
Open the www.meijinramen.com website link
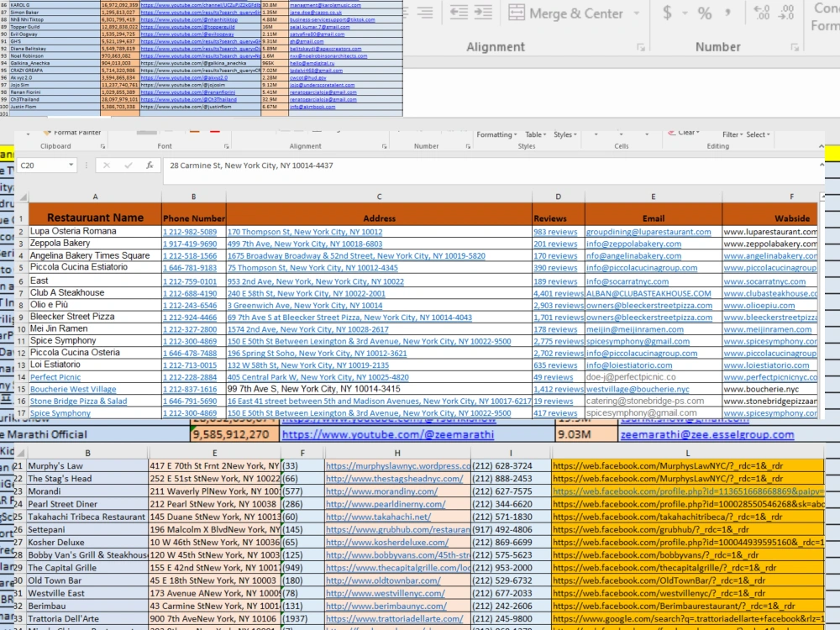pos(768,329)
